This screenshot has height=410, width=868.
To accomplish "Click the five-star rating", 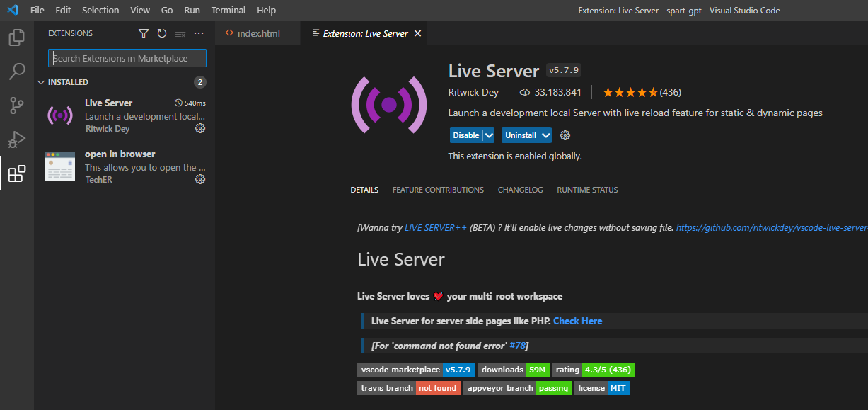I will click(x=630, y=92).
